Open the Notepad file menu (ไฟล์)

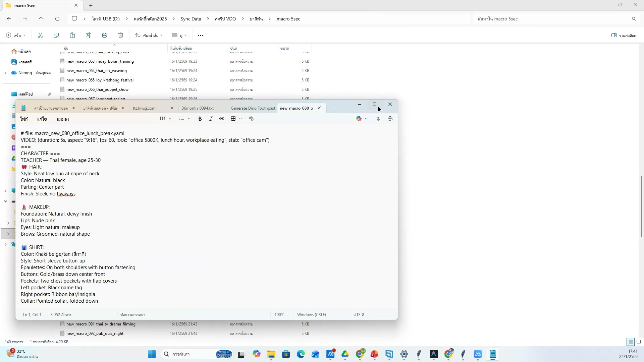24,119
